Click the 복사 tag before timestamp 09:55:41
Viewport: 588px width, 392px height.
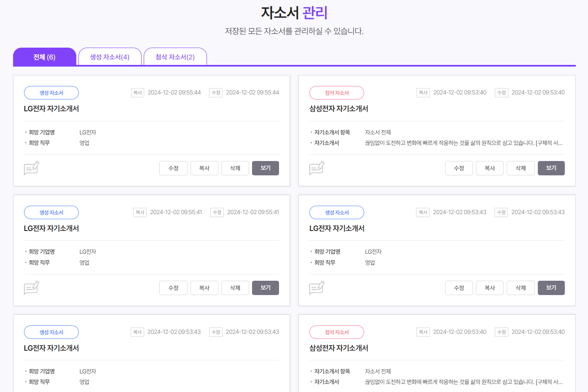coord(140,212)
